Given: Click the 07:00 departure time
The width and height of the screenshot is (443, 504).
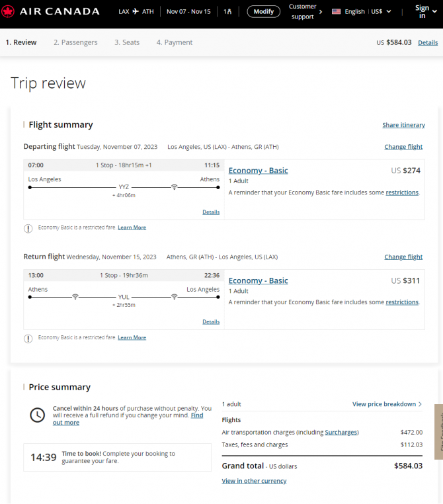Looking at the screenshot, I should pos(36,165).
